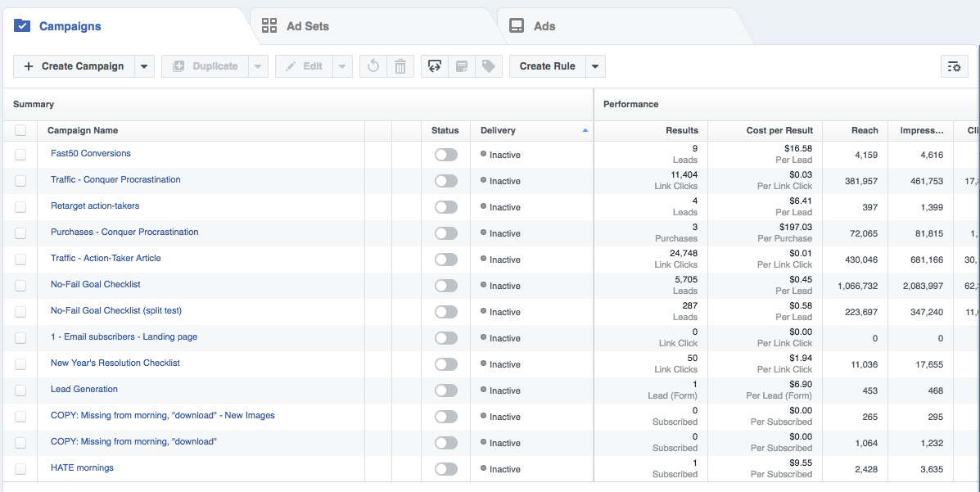
Task: Open the No-Fail Goal Checklist (split test) campaign
Action: coord(116,311)
